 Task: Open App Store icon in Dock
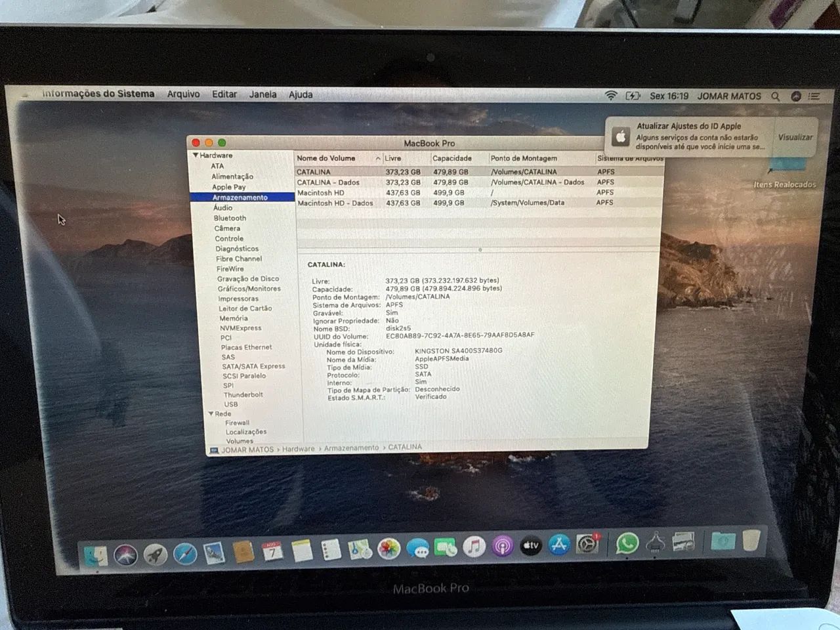(559, 545)
